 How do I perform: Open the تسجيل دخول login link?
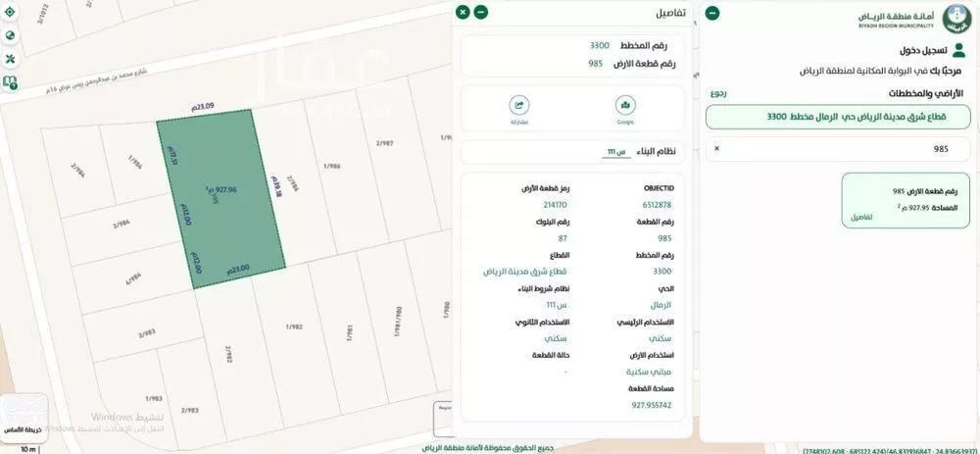[923, 51]
